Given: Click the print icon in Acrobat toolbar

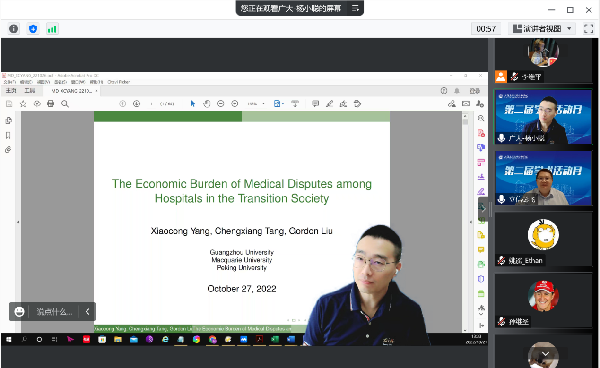Looking at the screenshot, I should 51,104.
